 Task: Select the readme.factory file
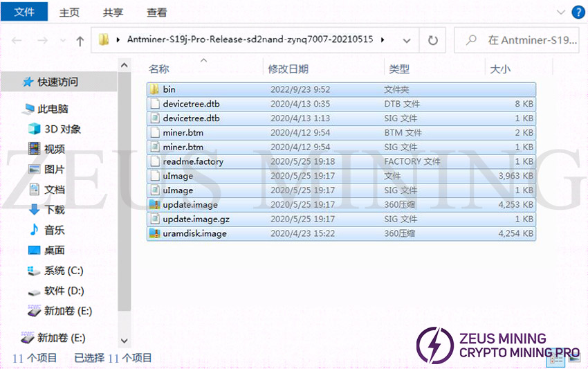341,161
